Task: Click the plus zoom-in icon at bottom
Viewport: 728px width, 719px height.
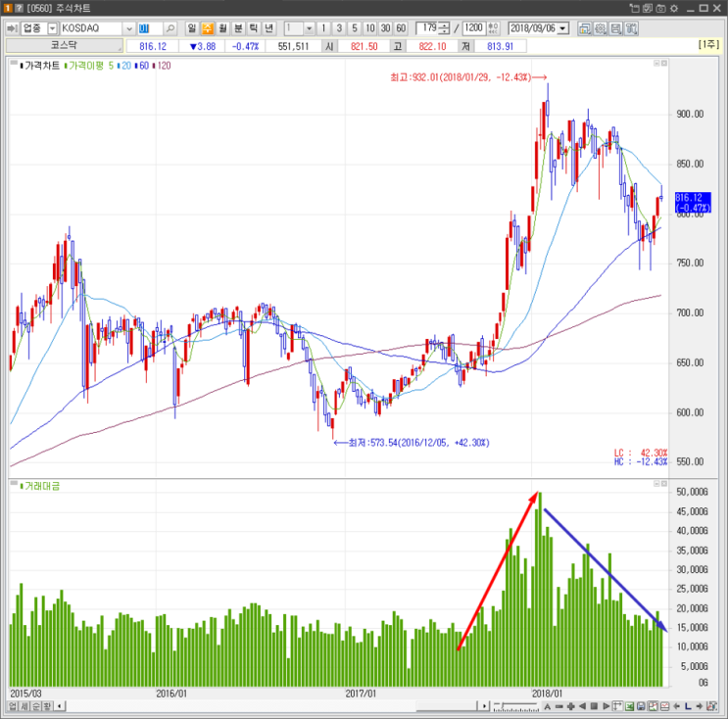Action: point(570,706)
